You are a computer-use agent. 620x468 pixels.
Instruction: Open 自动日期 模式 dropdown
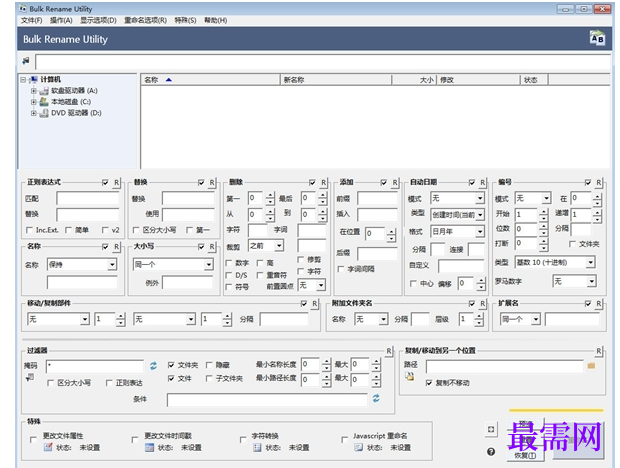click(x=480, y=198)
